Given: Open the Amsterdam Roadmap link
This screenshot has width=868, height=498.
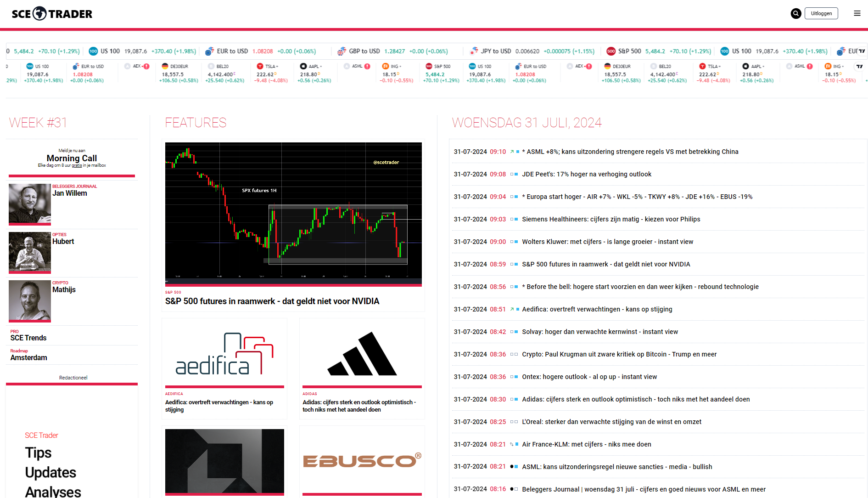Looking at the screenshot, I should [x=28, y=357].
